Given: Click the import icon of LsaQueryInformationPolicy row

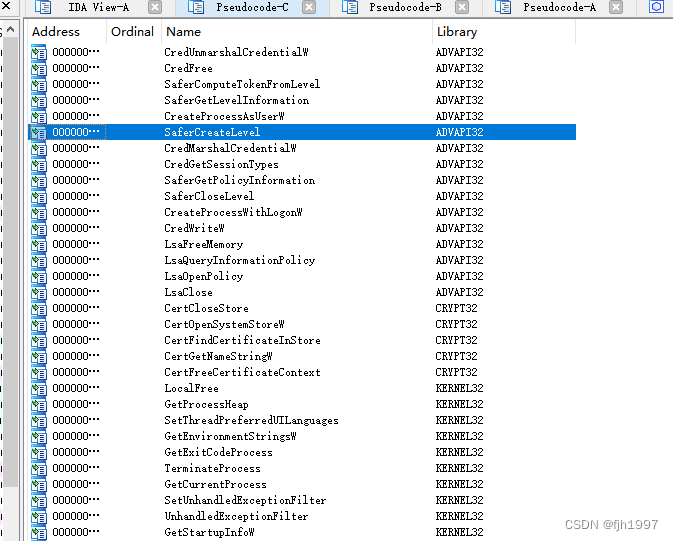Looking at the screenshot, I should 39,261.
